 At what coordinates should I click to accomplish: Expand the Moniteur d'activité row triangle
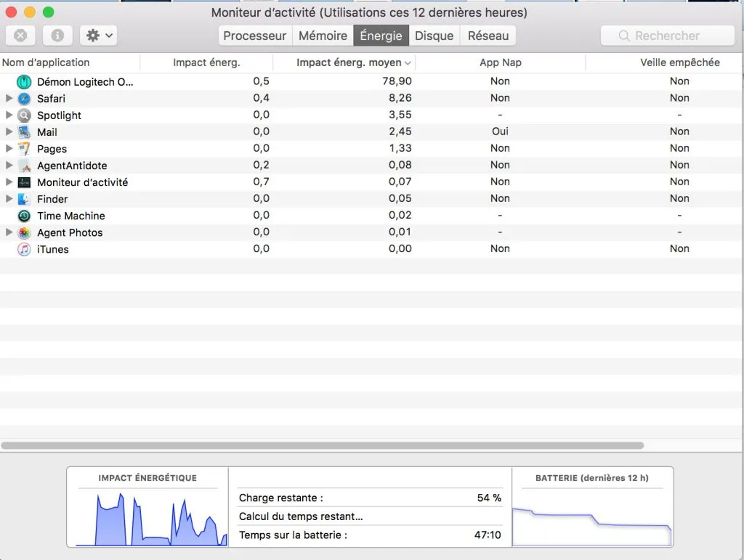8,182
